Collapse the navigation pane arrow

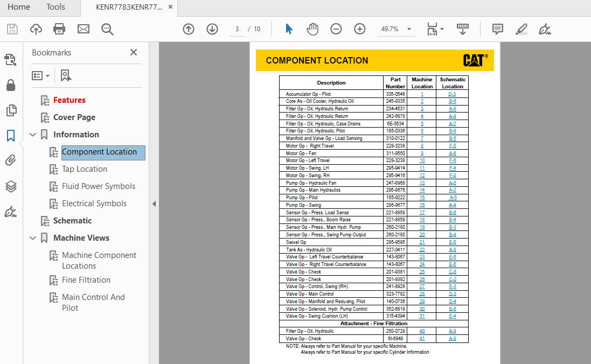coord(154,204)
